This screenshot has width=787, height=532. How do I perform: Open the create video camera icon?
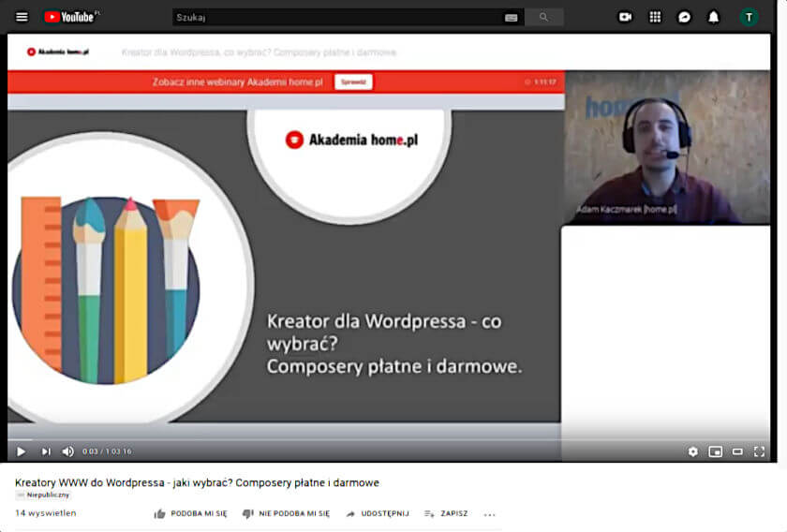pyautogui.click(x=625, y=17)
